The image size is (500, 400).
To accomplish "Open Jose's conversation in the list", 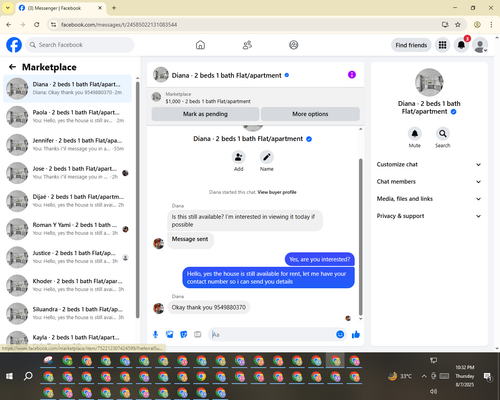I will (x=67, y=173).
